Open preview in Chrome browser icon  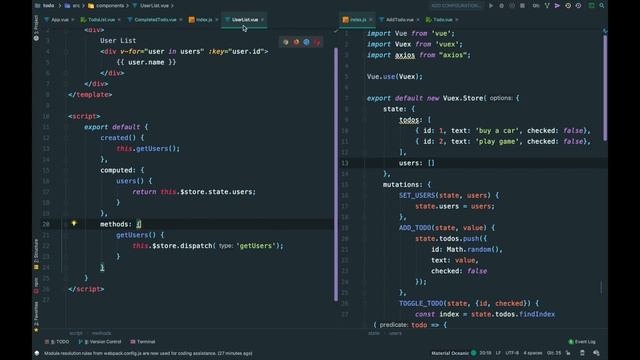(286, 42)
